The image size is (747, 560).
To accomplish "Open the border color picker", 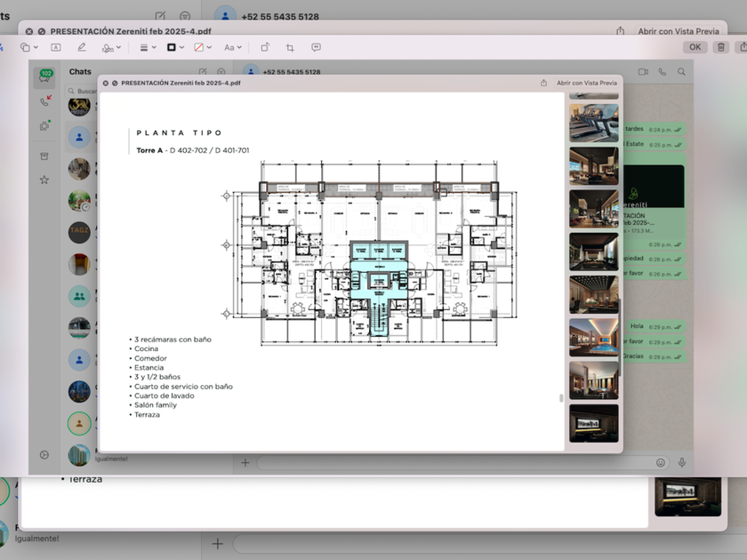I will click(174, 47).
